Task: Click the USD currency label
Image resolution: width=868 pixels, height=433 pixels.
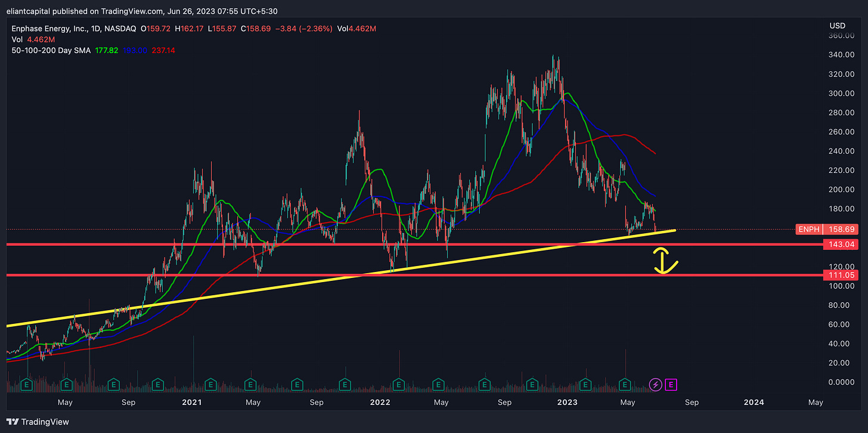Action: point(837,26)
